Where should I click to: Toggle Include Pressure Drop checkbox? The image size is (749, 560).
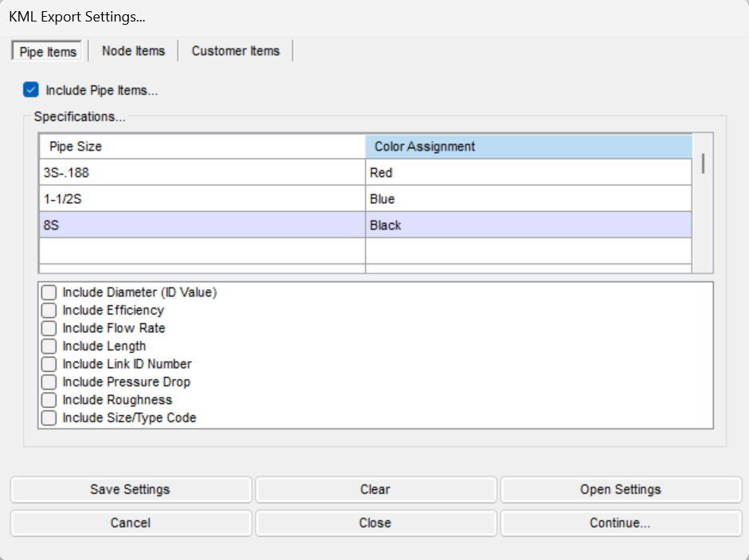49,382
